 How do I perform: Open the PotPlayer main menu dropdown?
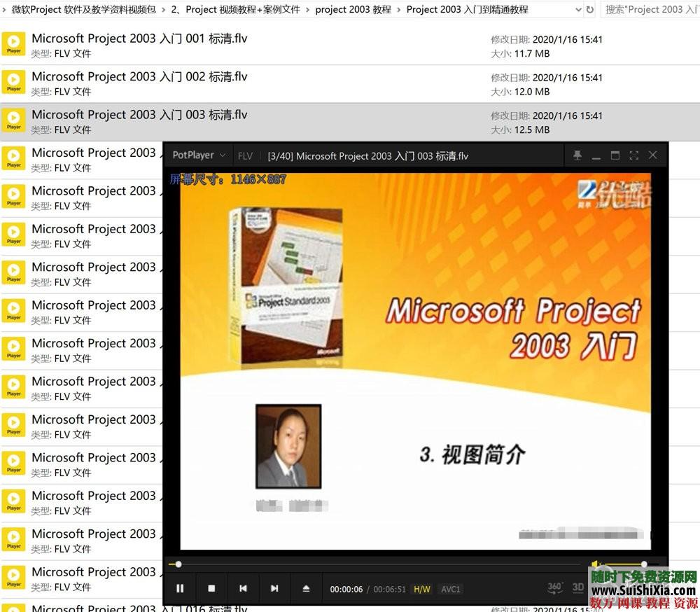198,155
